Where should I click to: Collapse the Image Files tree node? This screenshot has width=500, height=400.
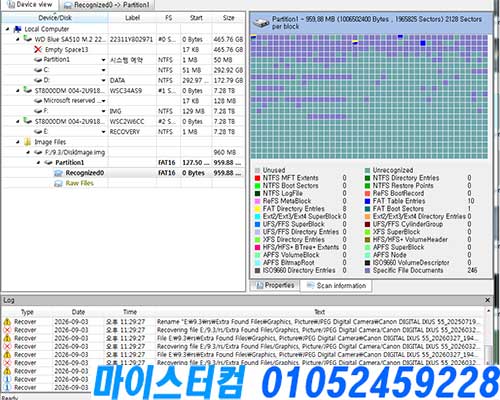[18, 142]
